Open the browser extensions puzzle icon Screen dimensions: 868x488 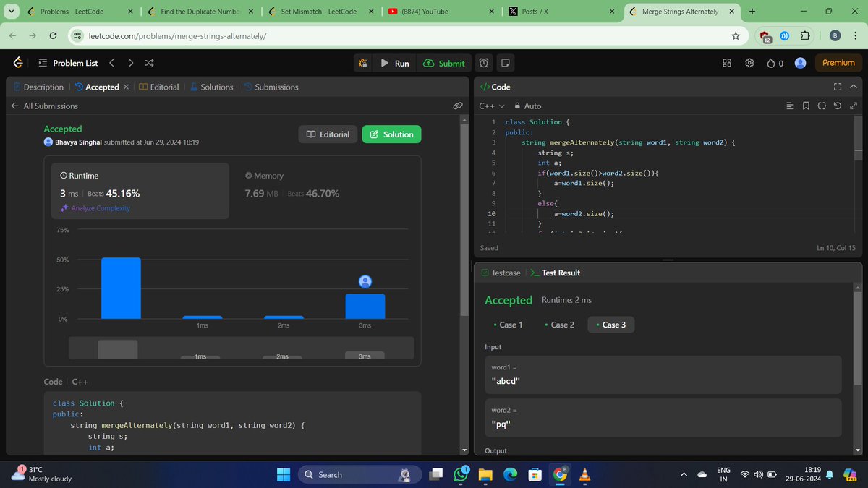coord(805,35)
